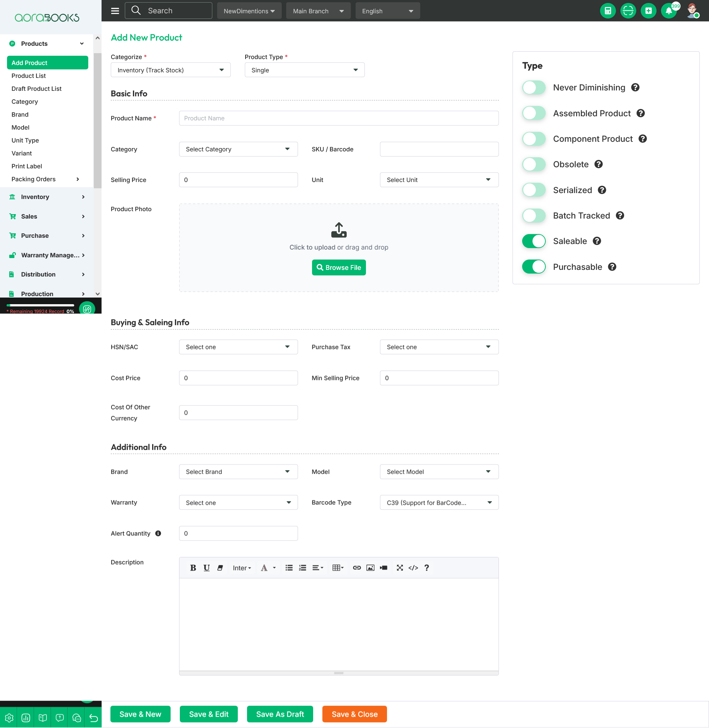The image size is (709, 728).
Task: Click help icon beside Never Diminishing
Action: click(x=635, y=87)
